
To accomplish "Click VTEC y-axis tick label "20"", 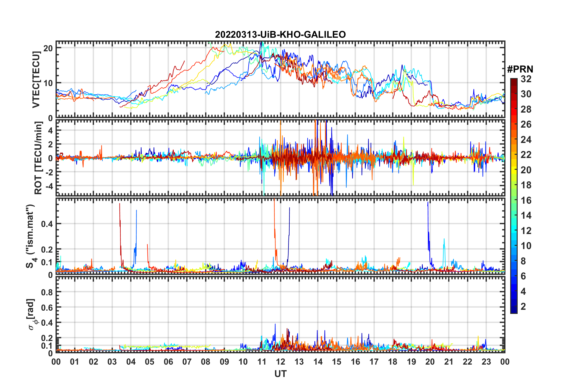I will (x=48, y=48).
